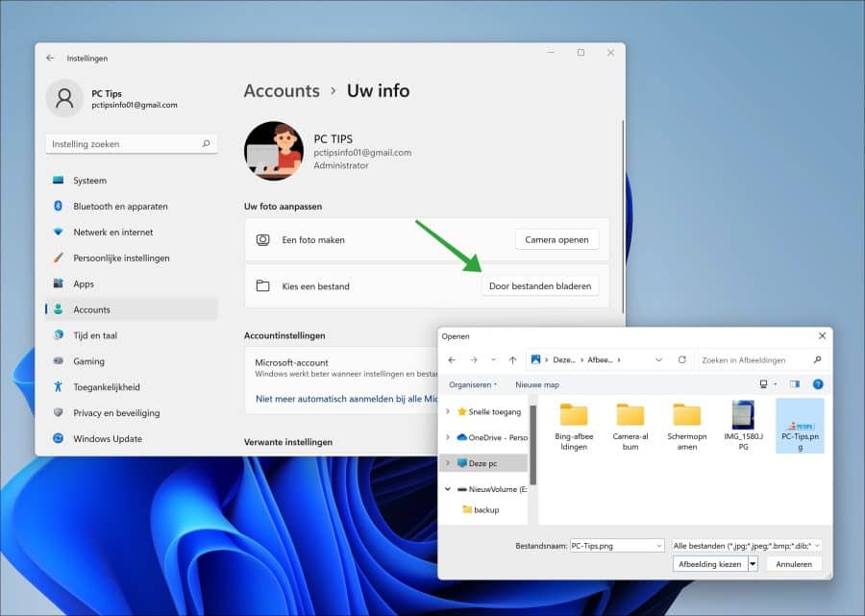Open Bluetooth en apparaten category

pyautogui.click(x=132, y=207)
